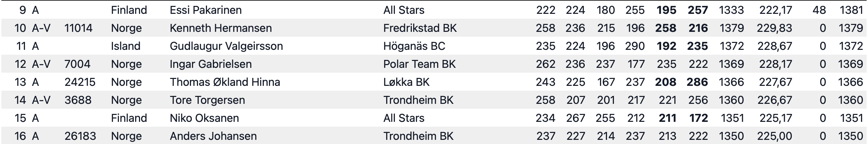Select the player name Essi Pakarinen
Viewport: 868px width, 144px height.
click(206, 10)
